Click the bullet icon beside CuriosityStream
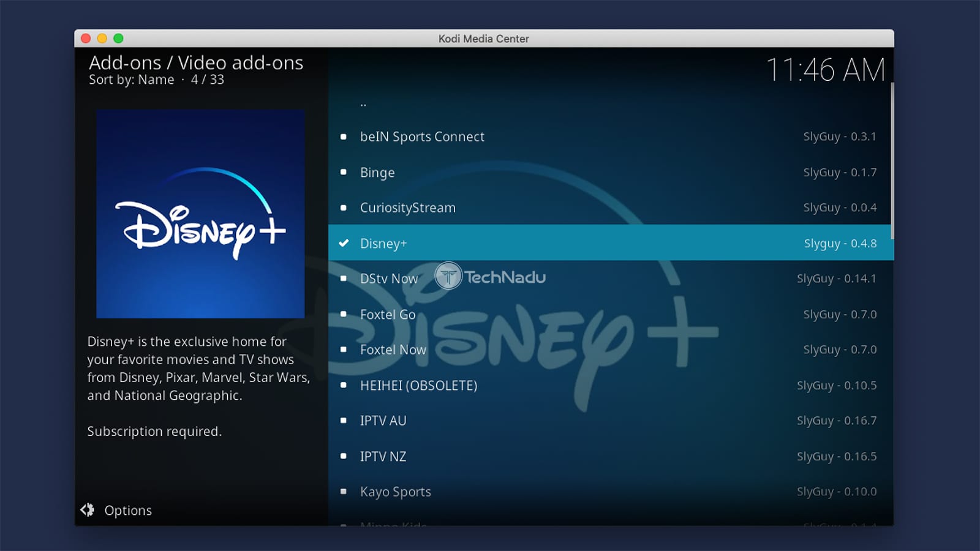980x551 pixels. click(344, 208)
